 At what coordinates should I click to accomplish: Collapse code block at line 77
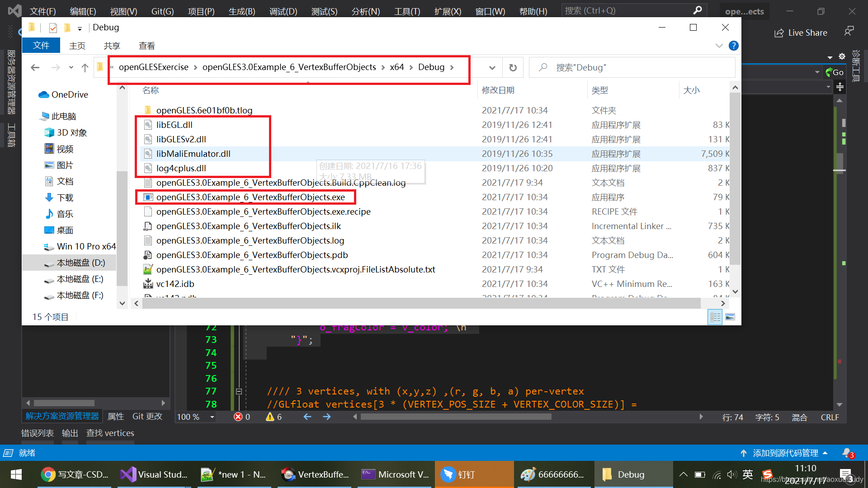(239, 391)
